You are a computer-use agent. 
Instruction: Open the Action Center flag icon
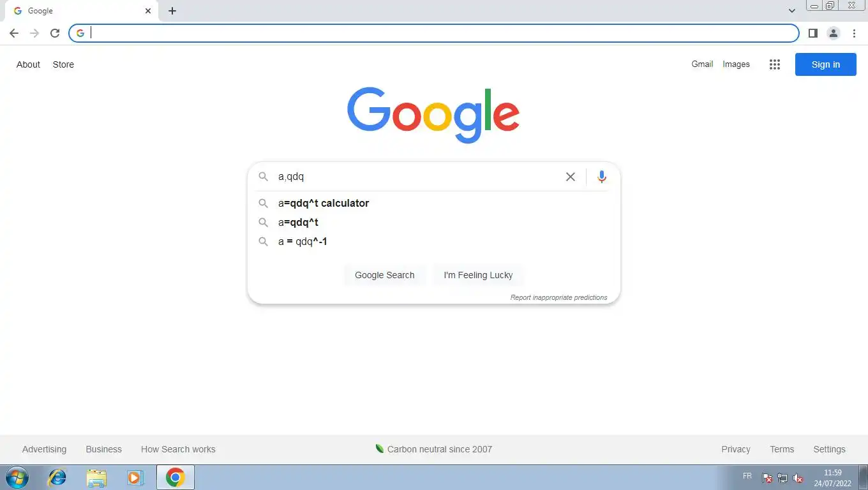(768, 478)
